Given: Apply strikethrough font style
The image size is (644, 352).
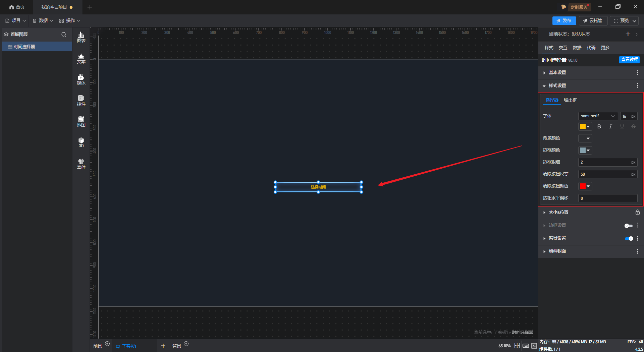Looking at the screenshot, I should 633,126.
